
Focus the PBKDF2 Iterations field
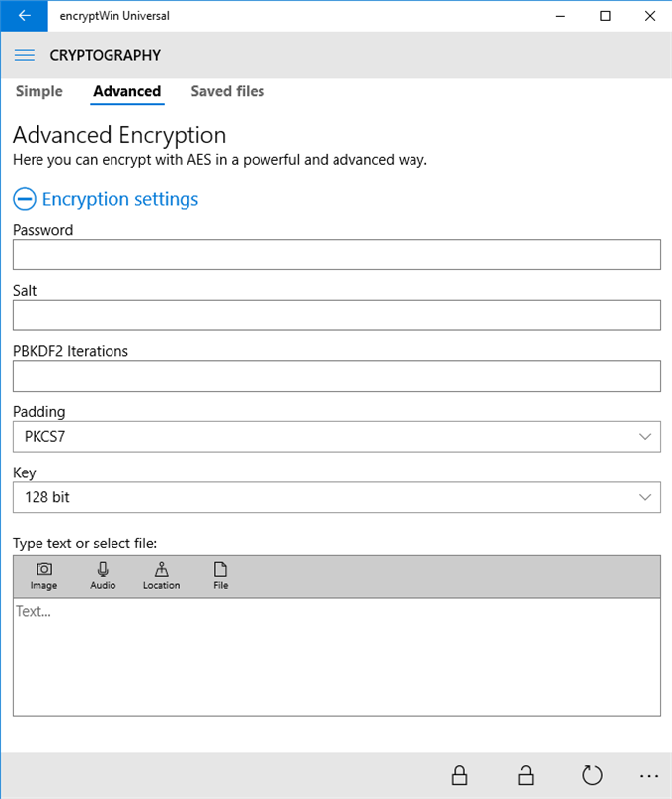[336, 376]
